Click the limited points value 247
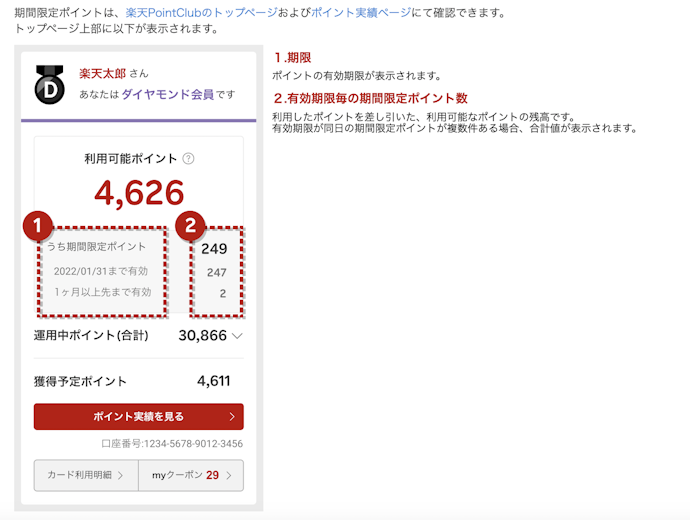Image resolution: width=690 pixels, height=520 pixels. coord(217,272)
